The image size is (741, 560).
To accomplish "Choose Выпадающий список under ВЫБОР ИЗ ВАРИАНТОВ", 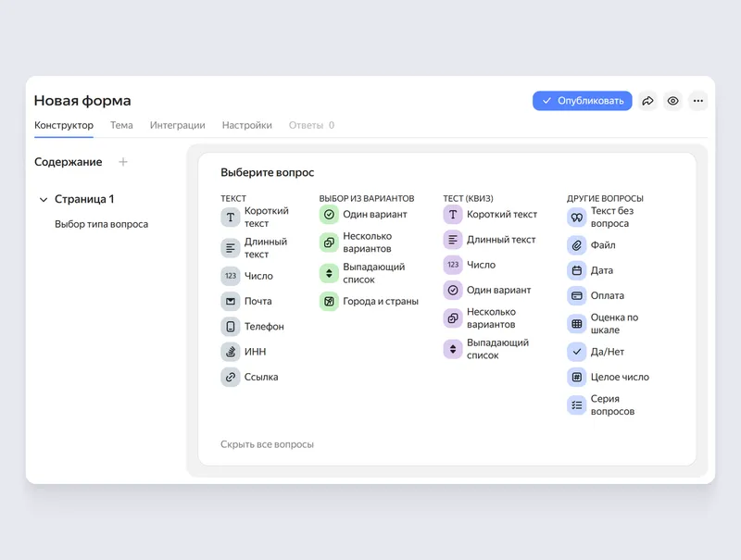I will 362,273.
